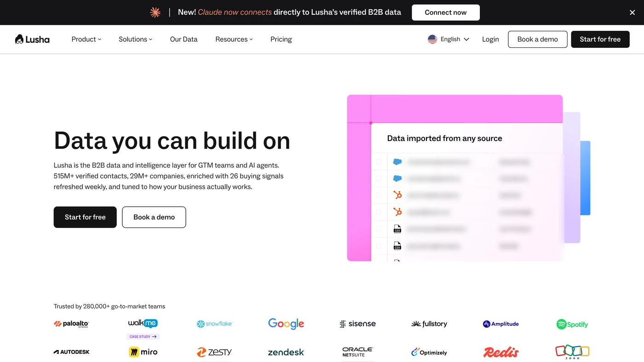Click the Zesty logo
The height and width of the screenshot is (362, 644).
point(214,352)
